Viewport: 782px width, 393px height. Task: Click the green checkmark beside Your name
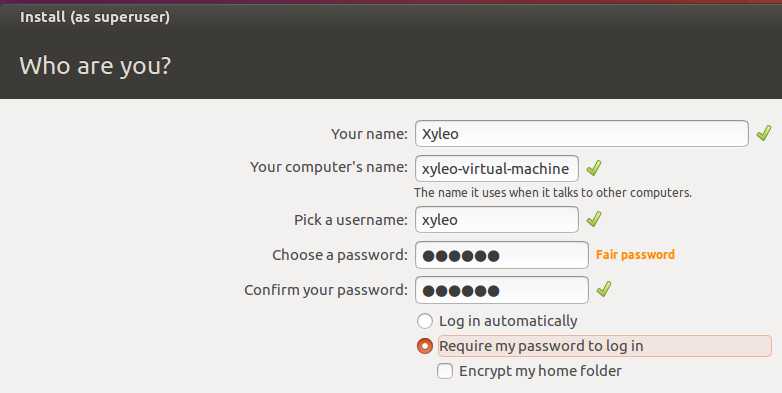pyautogui.click(x=764, y=133)
